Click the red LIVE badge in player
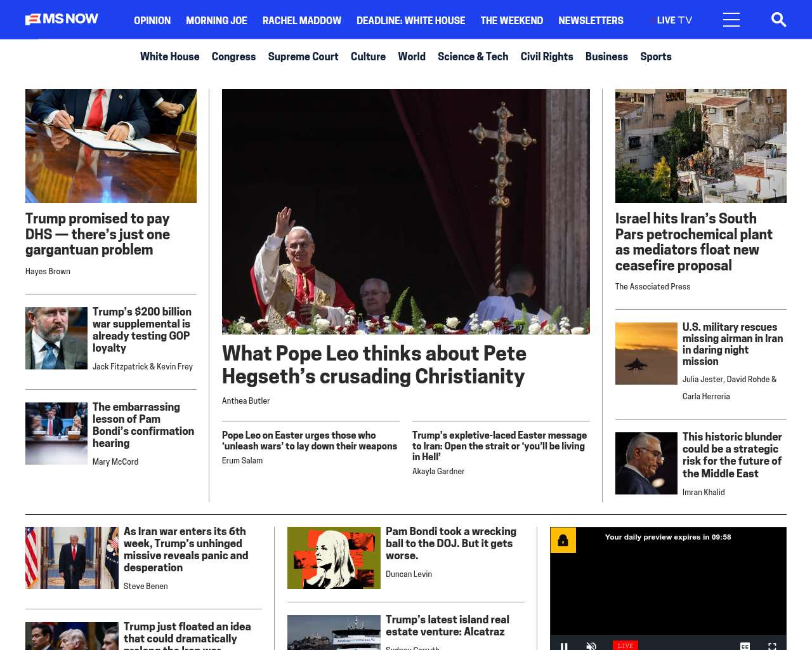The width and height of the screenshot is (812, 650). point(625,646)
